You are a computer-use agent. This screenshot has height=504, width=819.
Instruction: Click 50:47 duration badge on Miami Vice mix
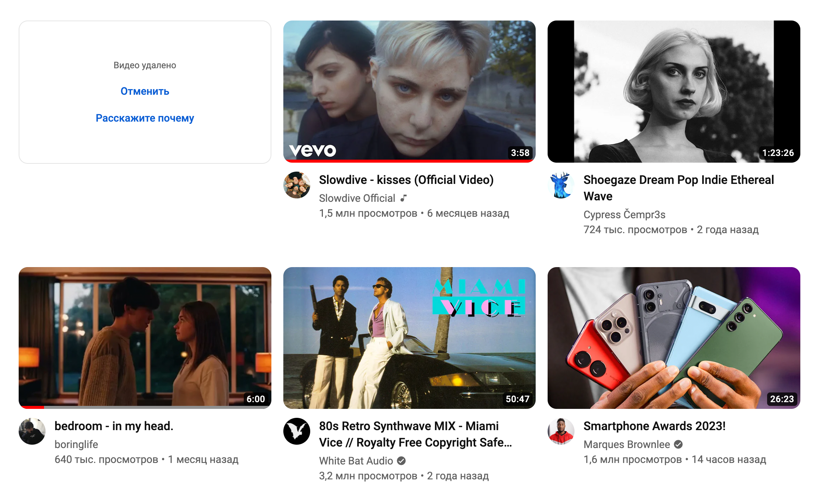517,399
